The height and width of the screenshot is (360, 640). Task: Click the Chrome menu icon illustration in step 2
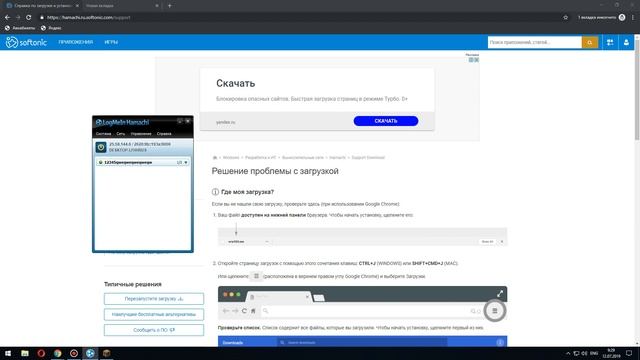[x=256, y=276]
